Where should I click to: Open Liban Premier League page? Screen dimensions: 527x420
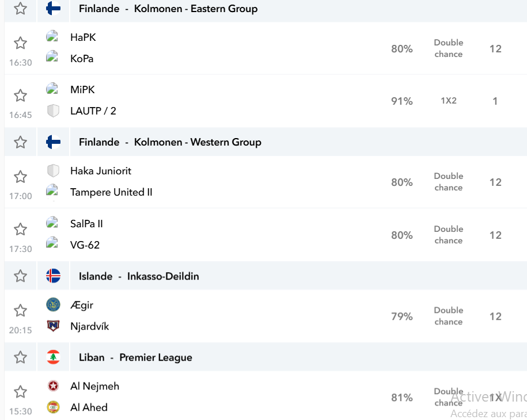tap(135, 357)
